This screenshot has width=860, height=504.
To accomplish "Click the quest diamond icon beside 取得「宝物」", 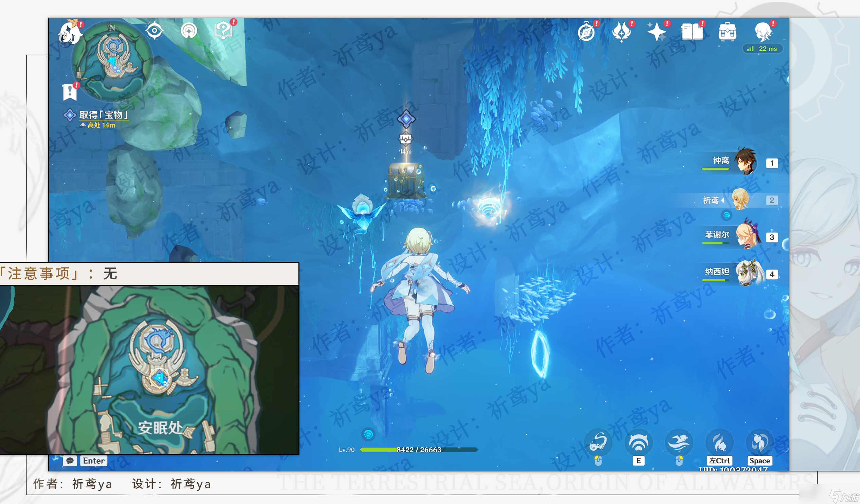I will point(70,115).
